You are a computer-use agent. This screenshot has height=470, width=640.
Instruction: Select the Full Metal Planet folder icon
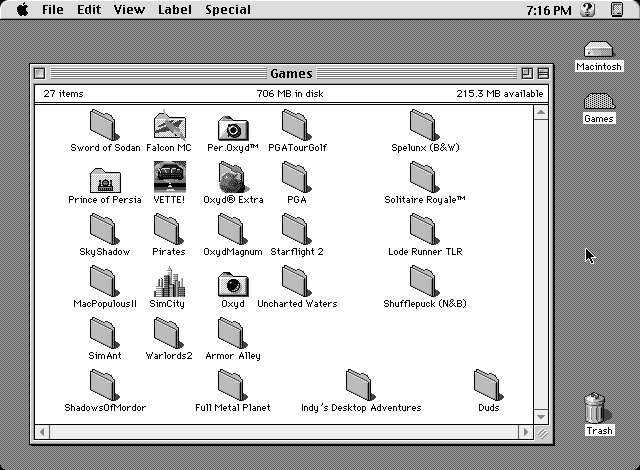tap(232, 385)
